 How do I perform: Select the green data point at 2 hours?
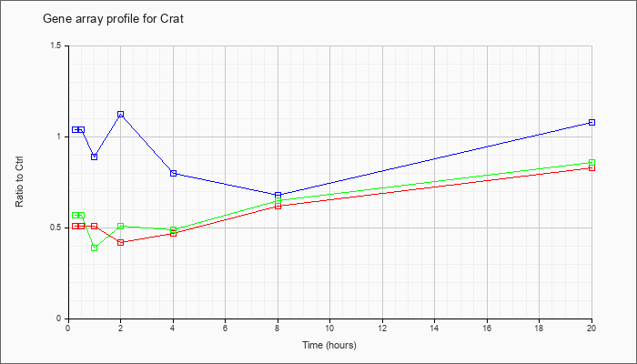[x=121, y=226]
